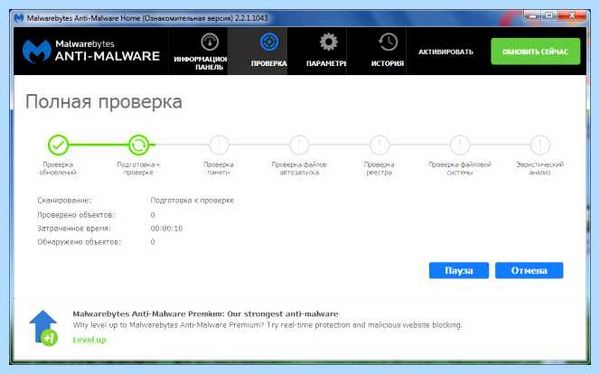600x374 pixels.
Task: Click the blue upgrade arrow icon
Action: pyautogui.click(x=44, y=328)
